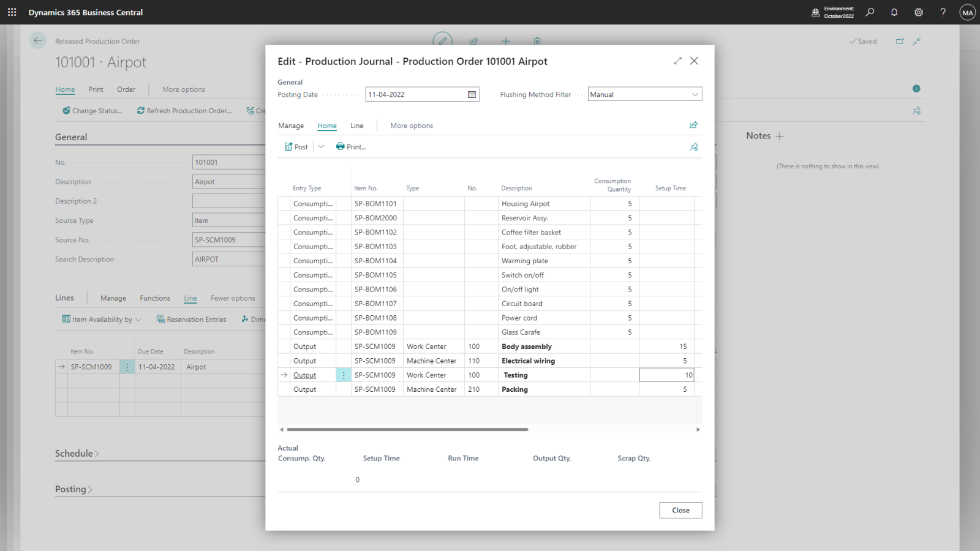Open the Flushing Method Filter dropdown
Screen dimensions: 980x551
[x=695, y=94]
